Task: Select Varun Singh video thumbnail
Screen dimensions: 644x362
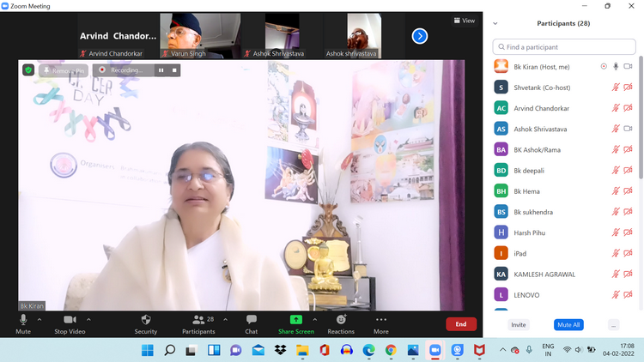Action: 200,36
